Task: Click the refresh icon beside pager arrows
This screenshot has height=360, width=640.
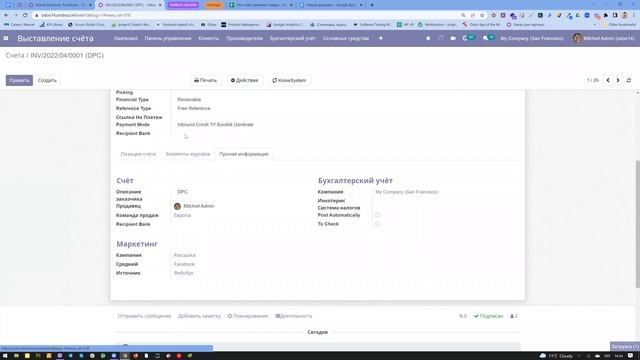Action: pos(629,80)
